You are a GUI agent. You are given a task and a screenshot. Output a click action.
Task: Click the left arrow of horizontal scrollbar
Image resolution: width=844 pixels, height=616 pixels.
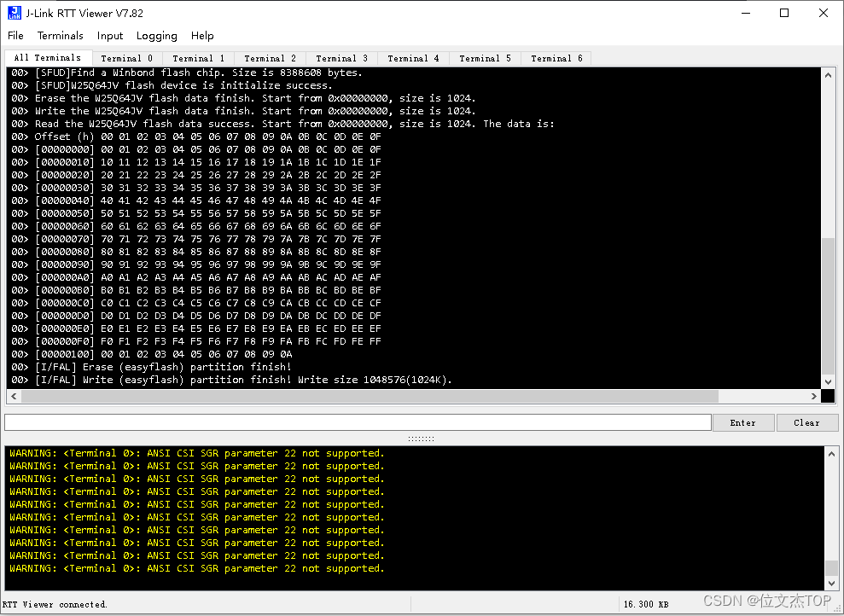(x=13, y=395)
